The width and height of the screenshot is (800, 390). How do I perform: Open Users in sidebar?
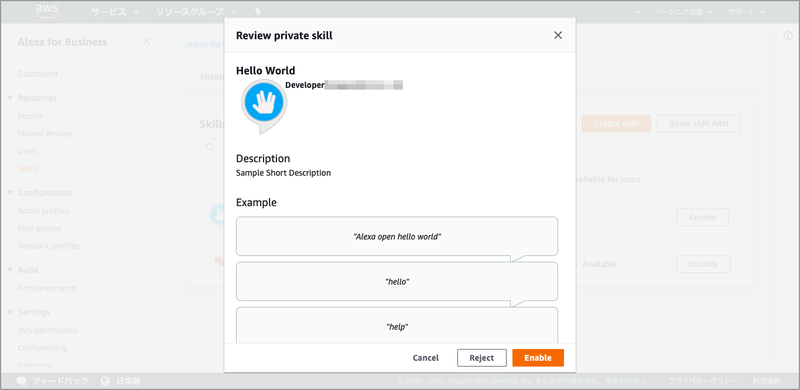pos(28,151)
